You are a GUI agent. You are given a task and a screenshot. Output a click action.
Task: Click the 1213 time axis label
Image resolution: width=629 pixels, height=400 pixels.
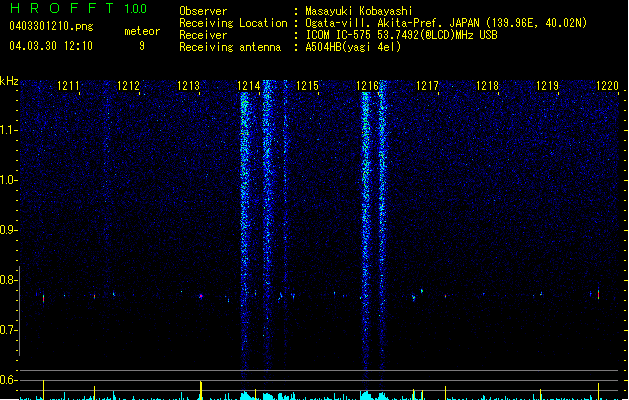click(188, 86)
